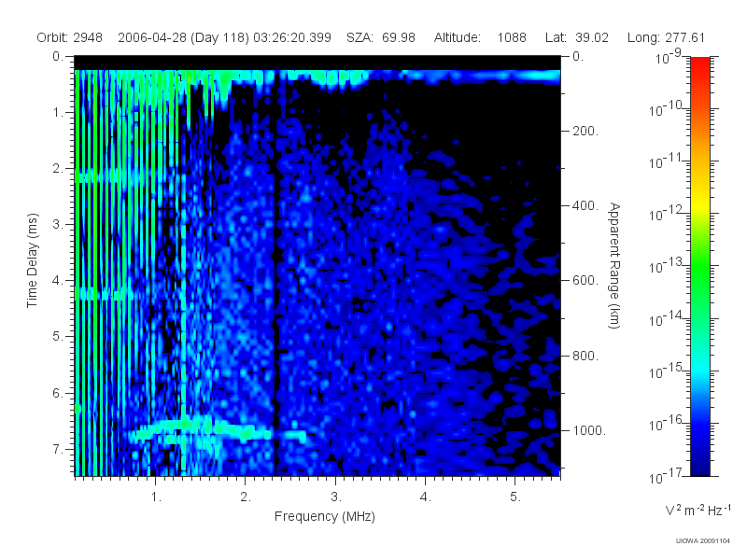Click the 'UIOWA 20091104' footer text
This screenshot has width=747, height=560.
(703, 541)
